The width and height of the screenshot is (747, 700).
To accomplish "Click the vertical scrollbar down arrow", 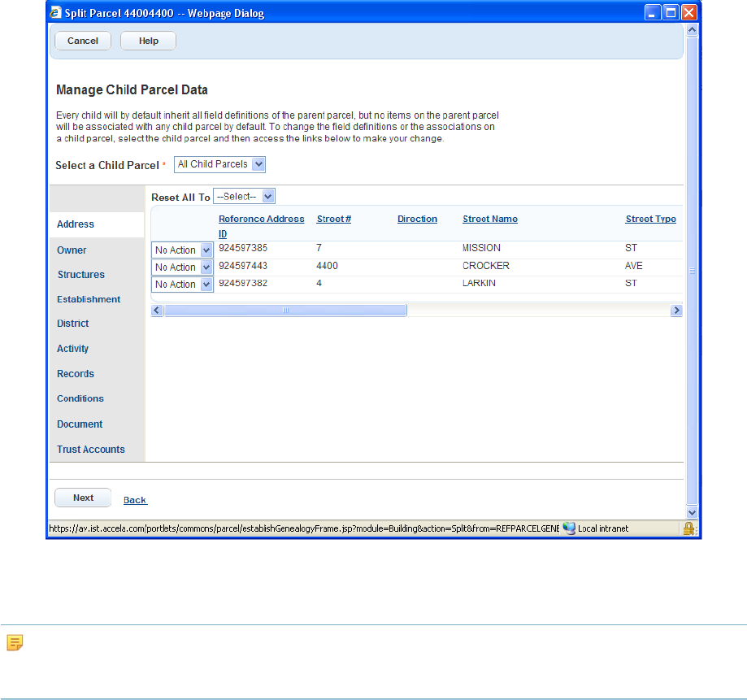I will pyautogui.click(x=692, y=513).
